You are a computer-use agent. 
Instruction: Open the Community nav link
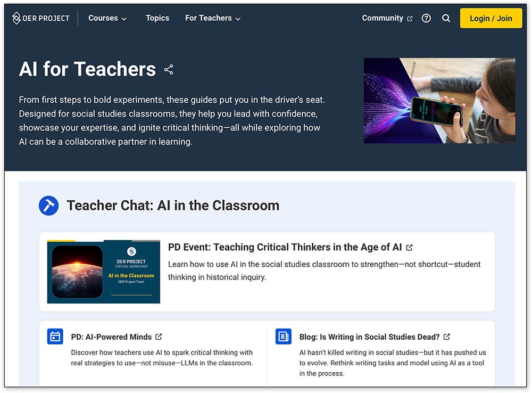[383, 18]
